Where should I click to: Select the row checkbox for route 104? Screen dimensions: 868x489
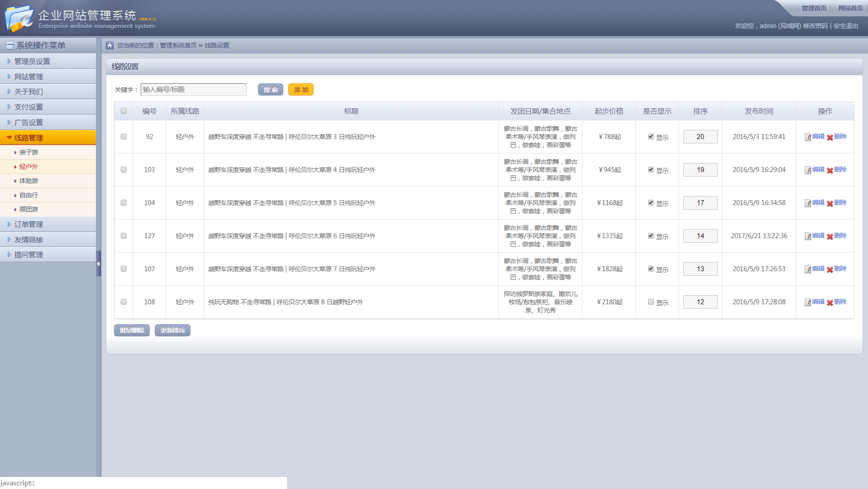[124, 203]
